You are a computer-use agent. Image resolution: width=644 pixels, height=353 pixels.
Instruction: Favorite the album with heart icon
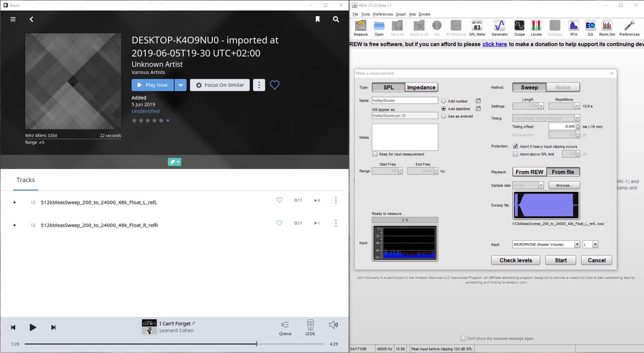click(x=275, y=85)
